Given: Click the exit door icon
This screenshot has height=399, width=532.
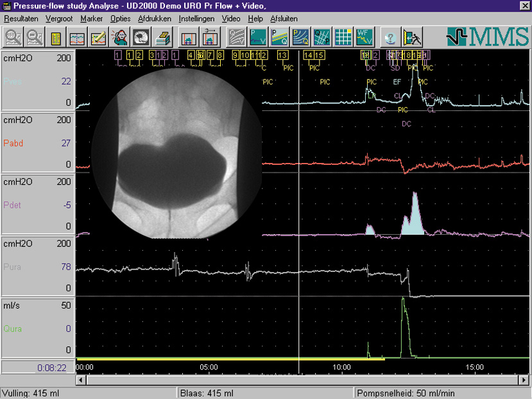Looking at the screenshot, I should 411,37.
